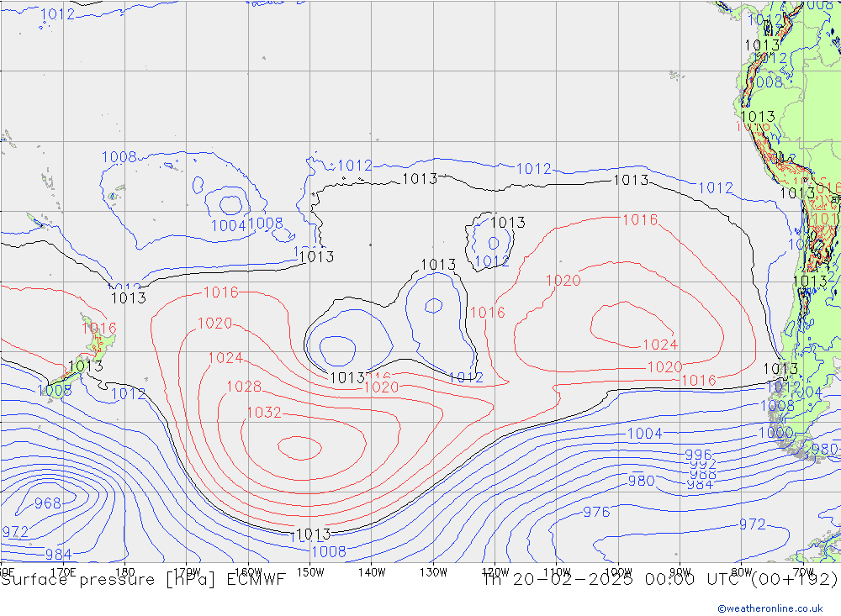The image size is (841, 616).
Task: Click the 996 isobar label
Action: [700, 455]
